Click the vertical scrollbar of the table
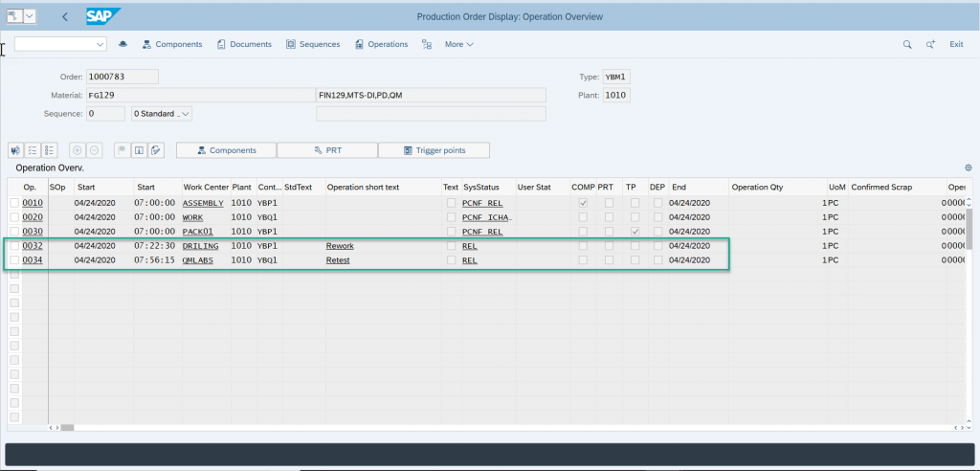 [969, 229]
